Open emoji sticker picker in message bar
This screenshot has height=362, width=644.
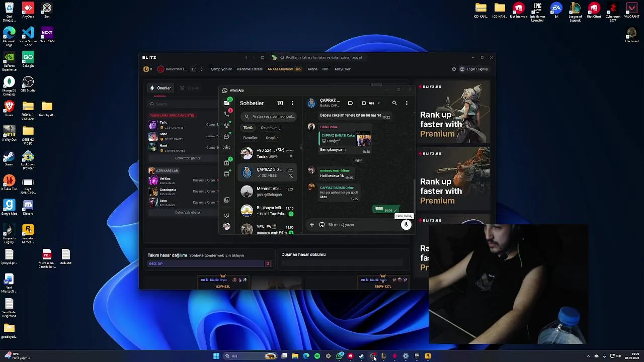(322, 225)
